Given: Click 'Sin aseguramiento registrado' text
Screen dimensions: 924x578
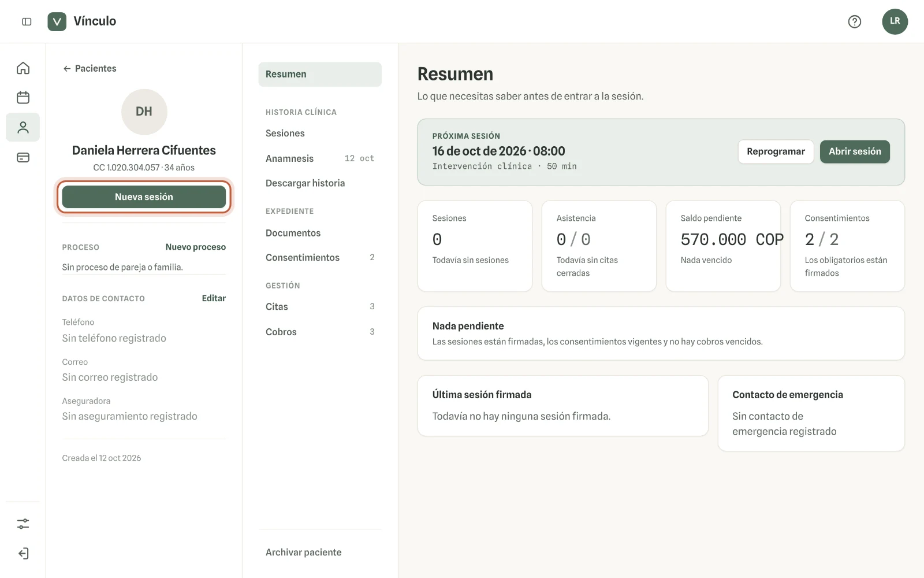Looking at the screenshot, I should tap(130, 416).
